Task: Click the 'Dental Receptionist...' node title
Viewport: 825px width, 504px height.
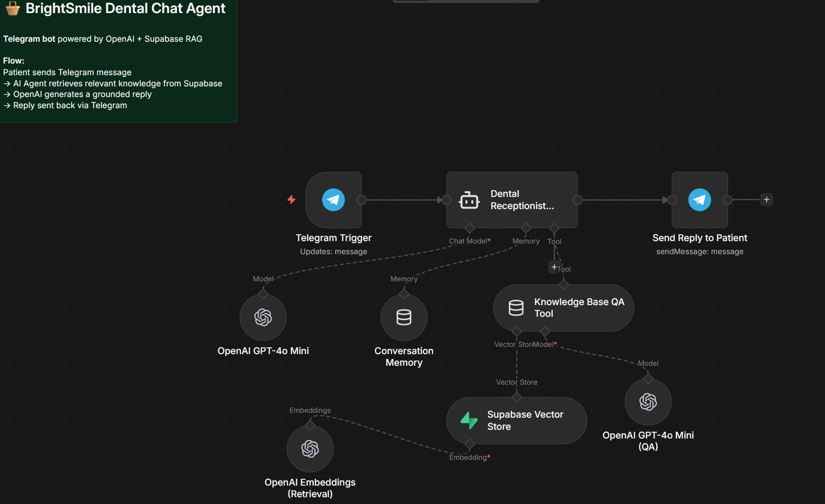Action: click(x=522, y=200)
